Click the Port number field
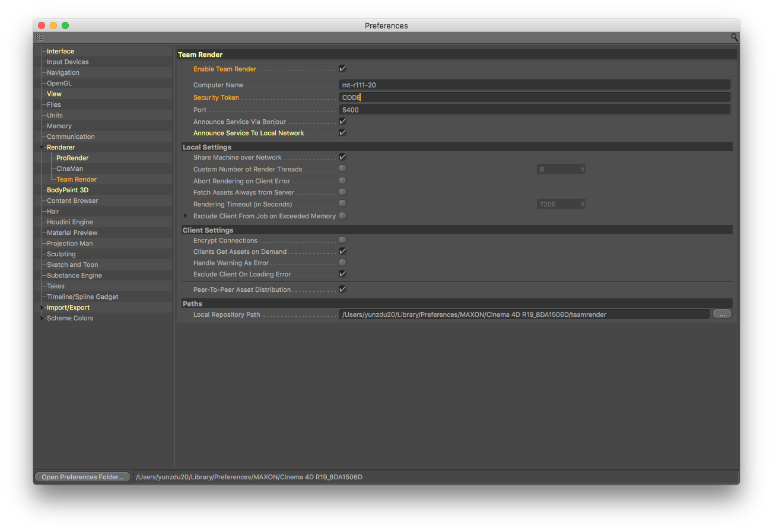The height and width of the screenshot is (532, 773). [x=535, y=110]
